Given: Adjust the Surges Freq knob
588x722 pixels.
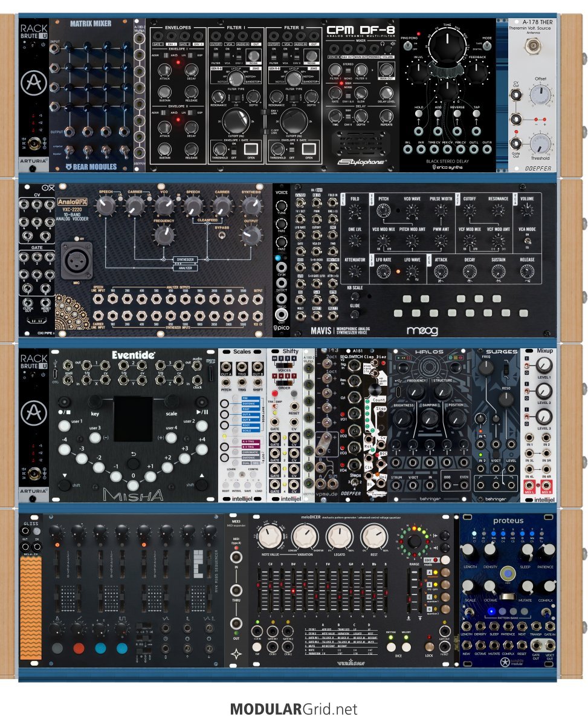Looking at the screenshot, I should (x=486, y=368).
